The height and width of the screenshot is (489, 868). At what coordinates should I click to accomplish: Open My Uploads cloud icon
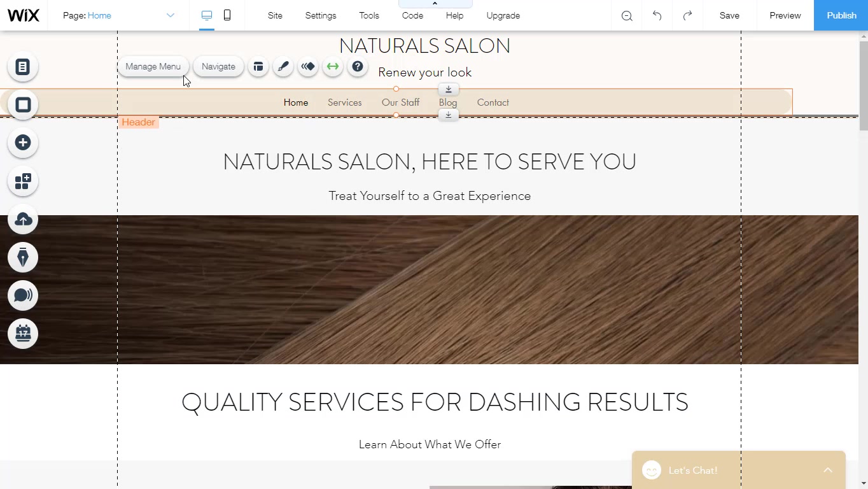(x=23, y=220)
